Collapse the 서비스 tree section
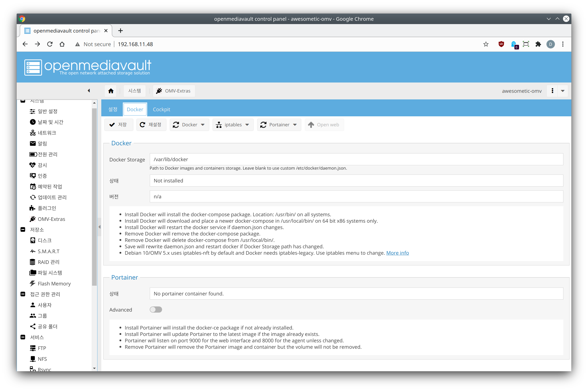 tap(23, 337)
